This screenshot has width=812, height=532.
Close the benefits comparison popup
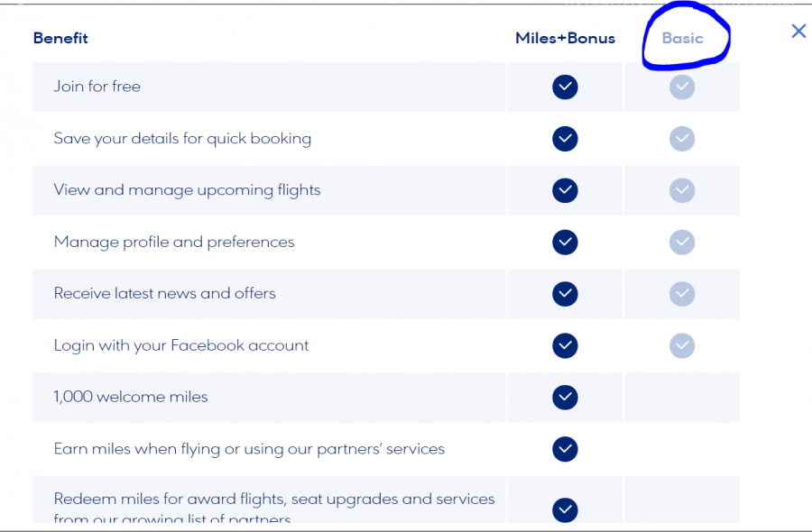798,32
